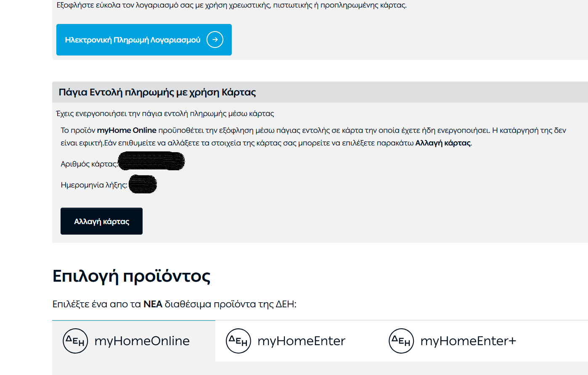588x375 pixels.
Task: Click the bold Αλλαγή κάρτας text in the paragraph
Action: click(443, 143)
